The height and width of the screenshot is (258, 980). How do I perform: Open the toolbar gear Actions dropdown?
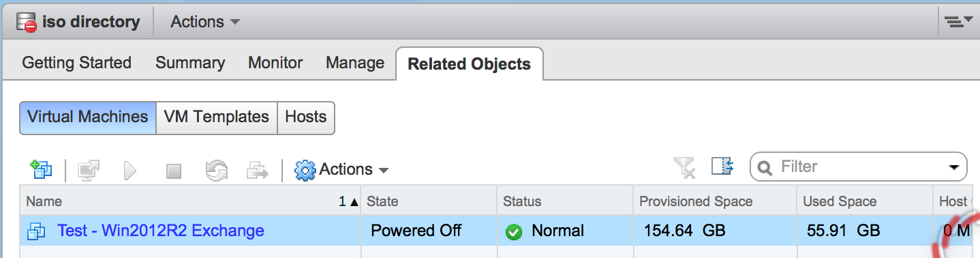coord(341,169)
